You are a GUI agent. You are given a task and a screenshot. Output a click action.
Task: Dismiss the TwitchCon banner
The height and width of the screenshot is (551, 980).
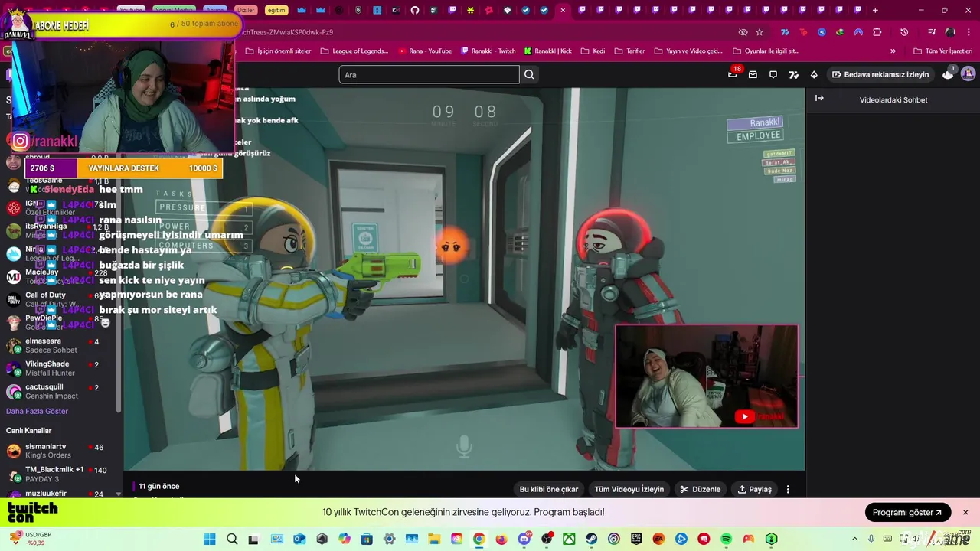(x=965, y=512)
